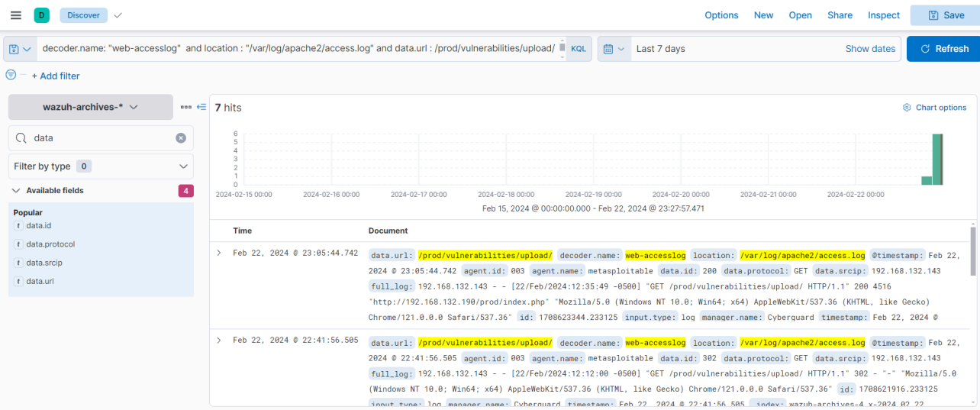Select the data.srcip field
This screenshot has height=410, width=980.
(44, 263)
